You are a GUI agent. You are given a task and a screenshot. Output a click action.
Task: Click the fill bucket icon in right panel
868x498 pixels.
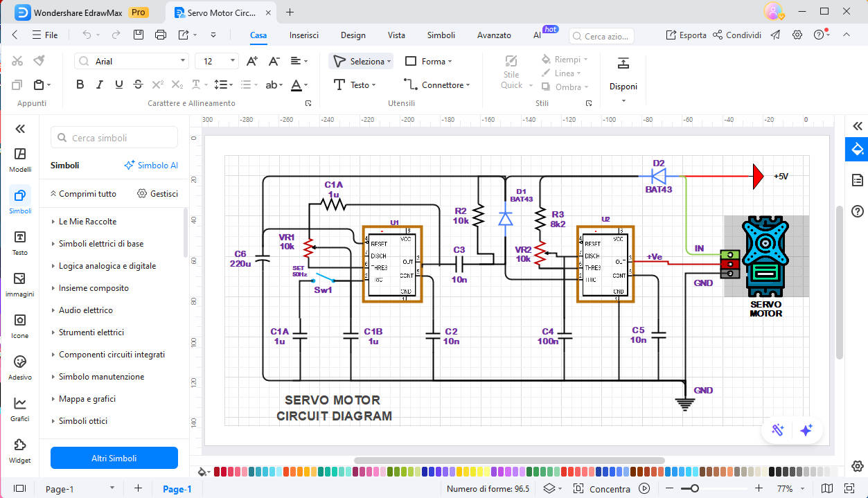[x=857, y=149]
